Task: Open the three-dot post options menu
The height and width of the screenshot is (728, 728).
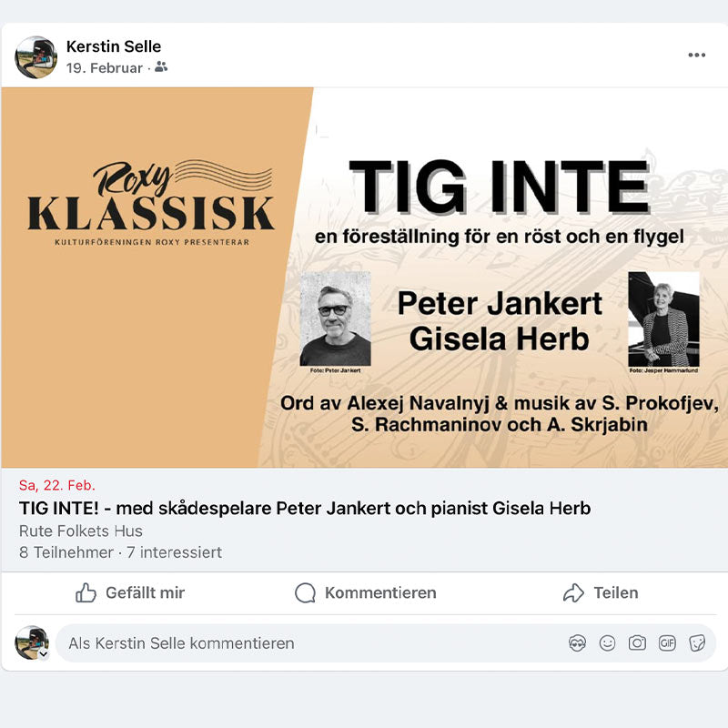Action: 696,55
